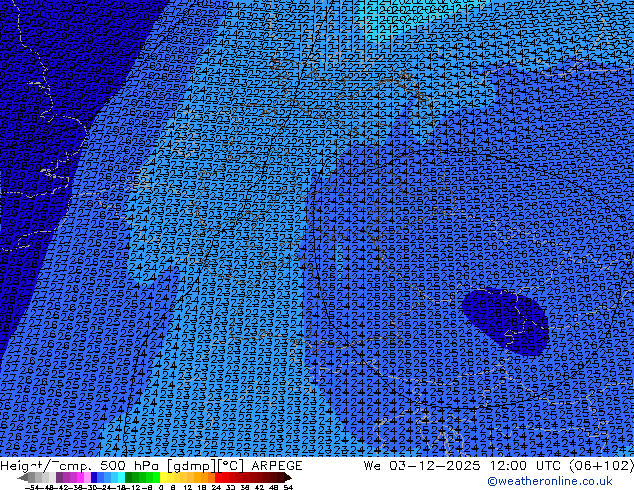
Task: Select the bright yellow swatch near 0
Action: (164, 477)
